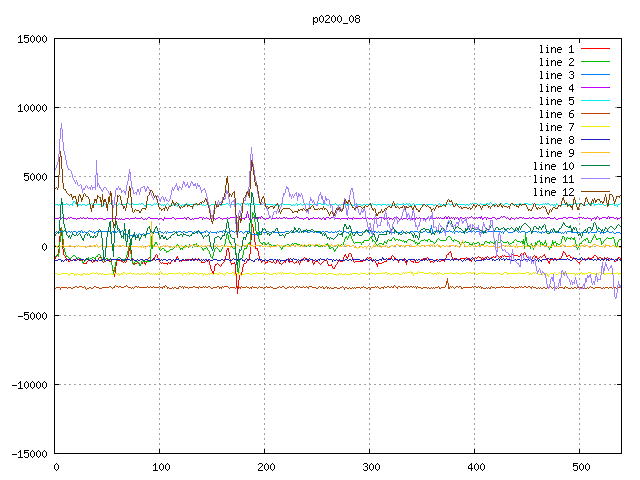Click the green line 2 legend sample
Screen dimensions: 640x480
coord(595,62)
